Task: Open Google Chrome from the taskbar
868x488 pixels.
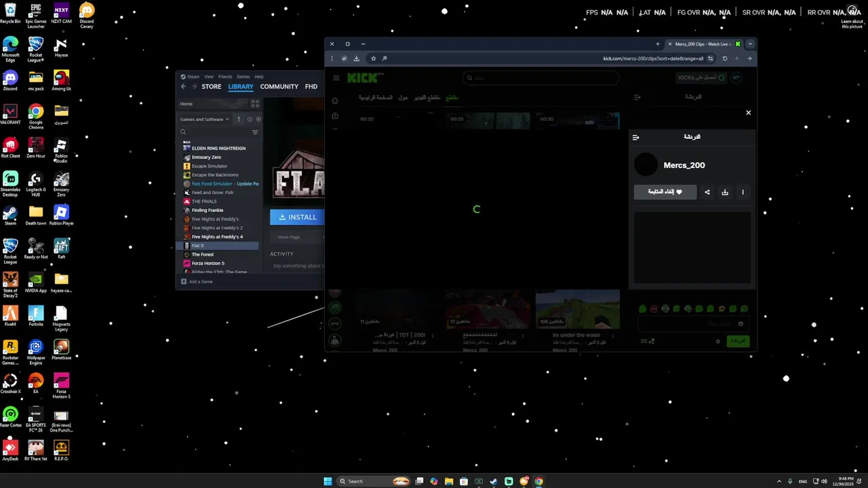Action: [538, 481]
